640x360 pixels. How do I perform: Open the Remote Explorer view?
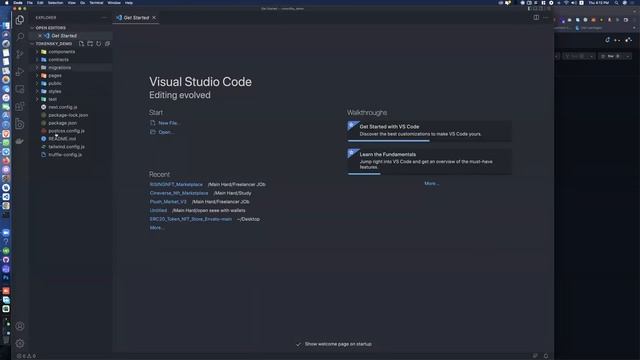click(20, 89)
